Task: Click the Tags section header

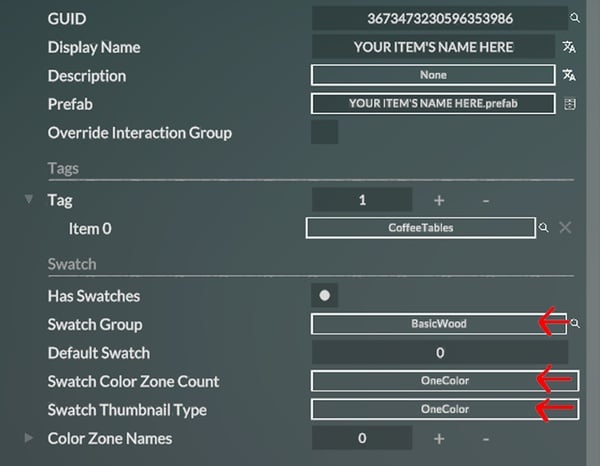Action: tap(63, 168)
